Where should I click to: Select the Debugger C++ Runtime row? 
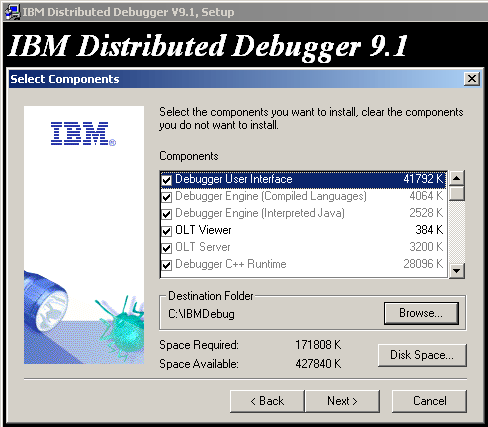tap(303, 264)
